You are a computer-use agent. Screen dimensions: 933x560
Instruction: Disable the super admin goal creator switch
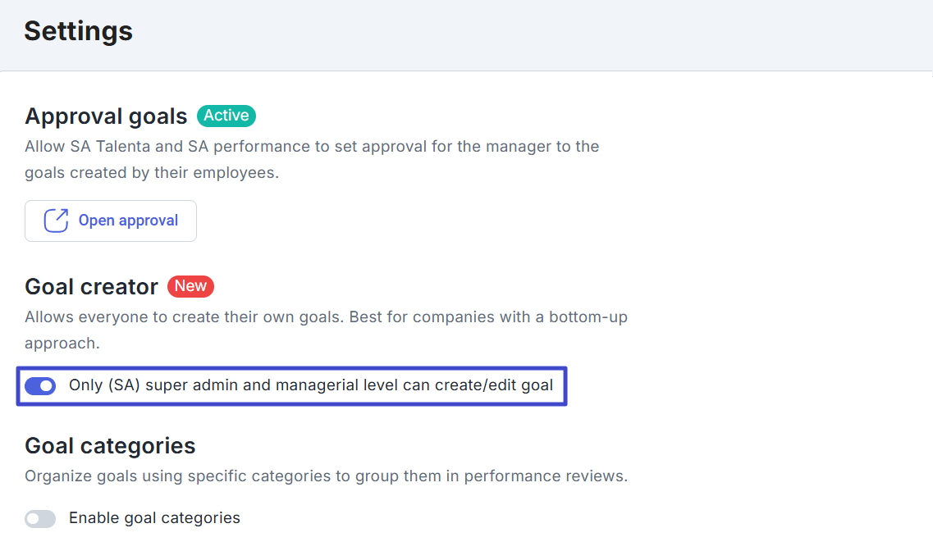pyautogui.click(x=40, y=385)
